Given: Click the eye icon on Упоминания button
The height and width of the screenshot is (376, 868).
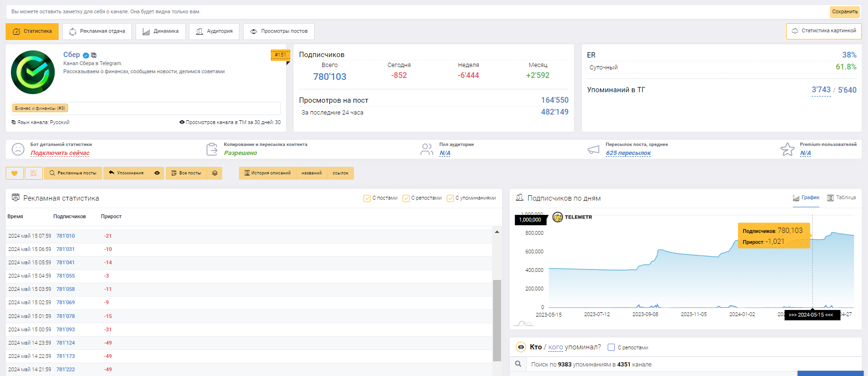Looking at the screenshot, I should (157, 174).
